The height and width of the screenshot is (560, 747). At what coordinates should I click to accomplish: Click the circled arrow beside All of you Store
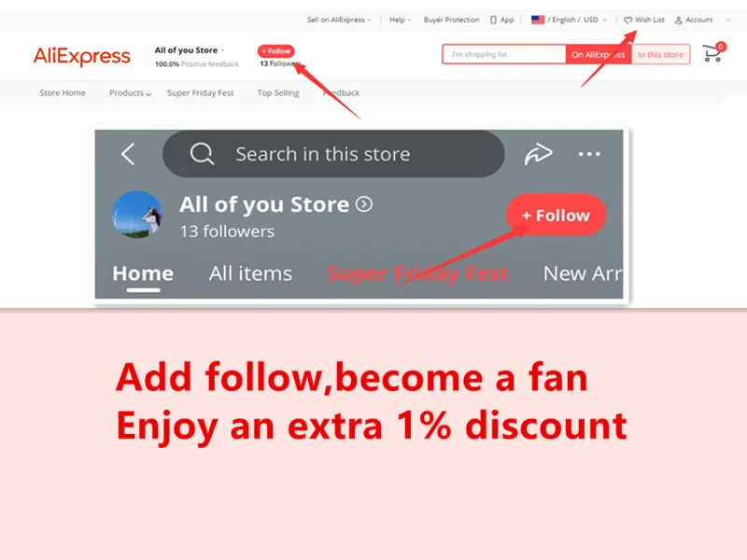[x=364, y=204]
